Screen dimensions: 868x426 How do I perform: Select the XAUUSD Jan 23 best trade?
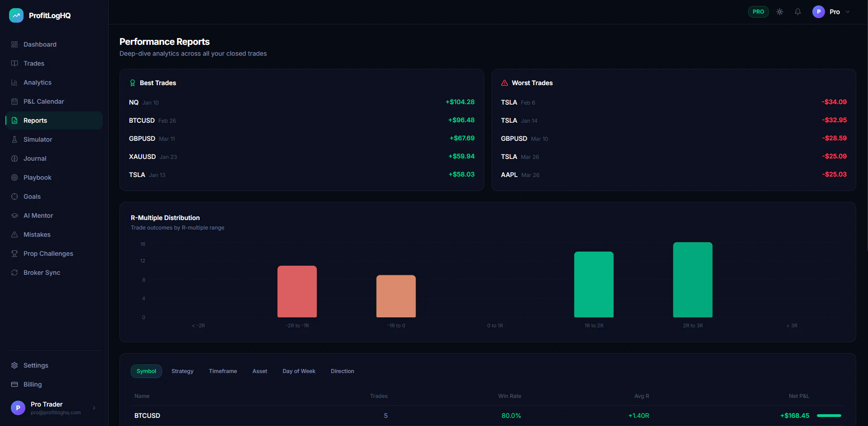coord(302,157)
